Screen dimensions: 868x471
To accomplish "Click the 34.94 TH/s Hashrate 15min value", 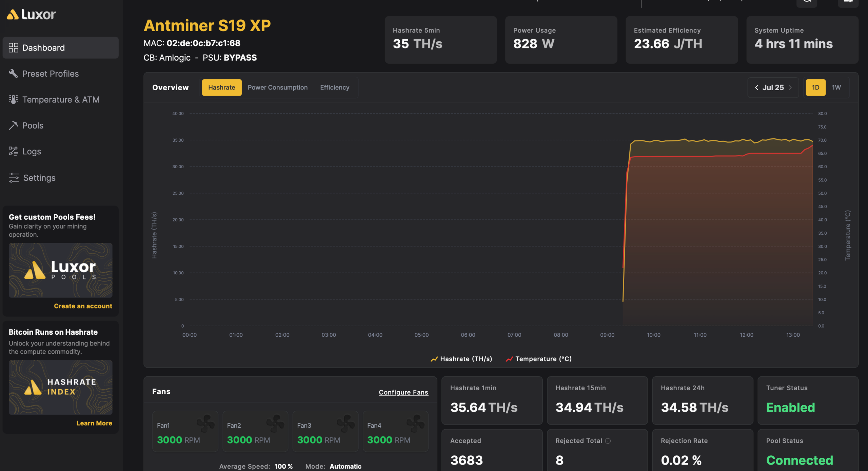I will 589,407.
